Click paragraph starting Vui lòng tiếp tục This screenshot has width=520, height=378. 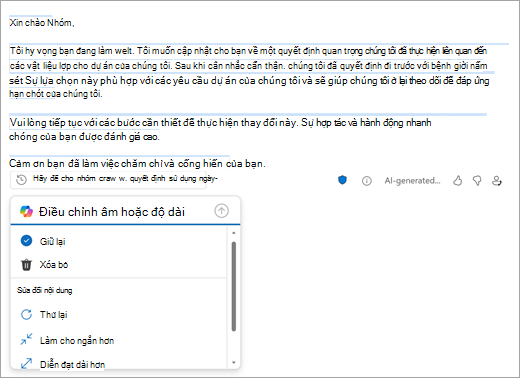click(220, 130)
